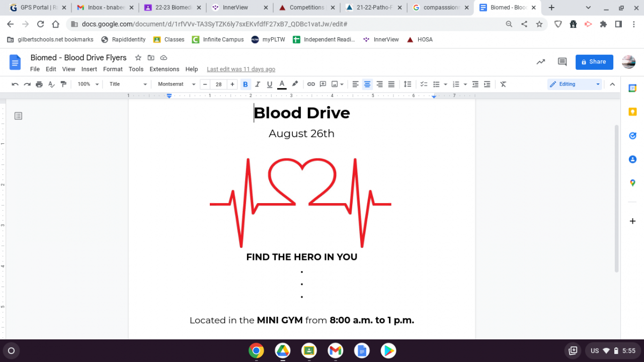
Task: Open the 'Last edit was 11 days ago' link
Action: coord(240,69)
